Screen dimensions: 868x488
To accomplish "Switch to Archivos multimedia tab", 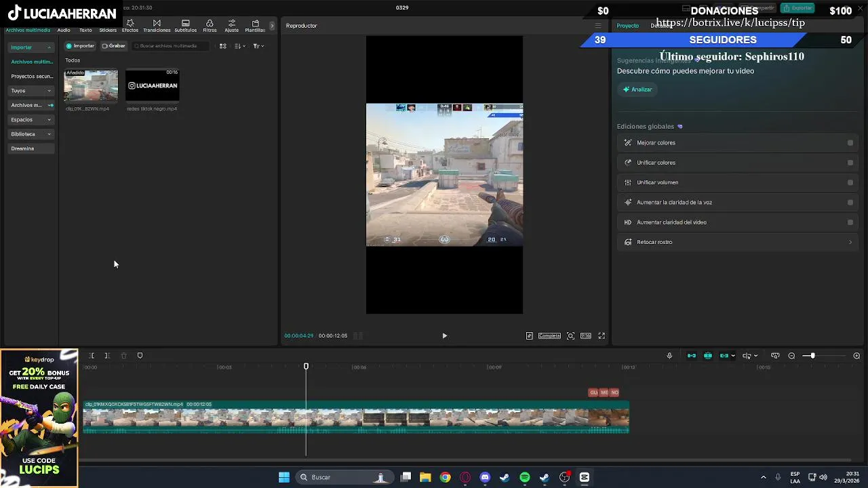I will pos(28,30).
